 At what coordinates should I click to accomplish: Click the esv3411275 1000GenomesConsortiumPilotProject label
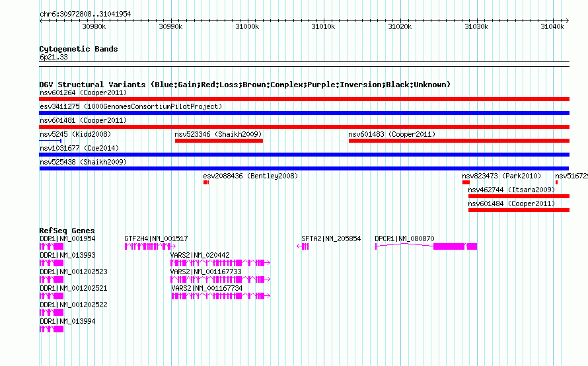pos(131,106)
